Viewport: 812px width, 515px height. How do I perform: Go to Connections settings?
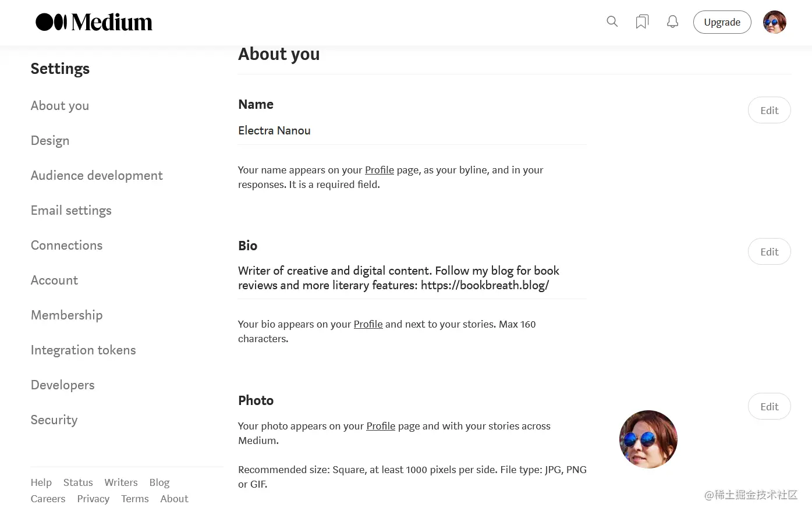(x=66, y=245)
